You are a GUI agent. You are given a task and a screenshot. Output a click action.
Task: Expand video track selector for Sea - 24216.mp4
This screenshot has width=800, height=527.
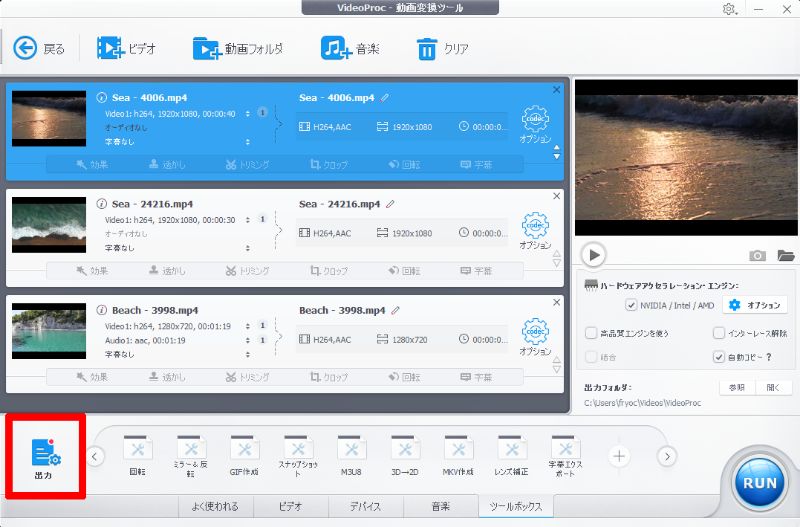[247, 220]
